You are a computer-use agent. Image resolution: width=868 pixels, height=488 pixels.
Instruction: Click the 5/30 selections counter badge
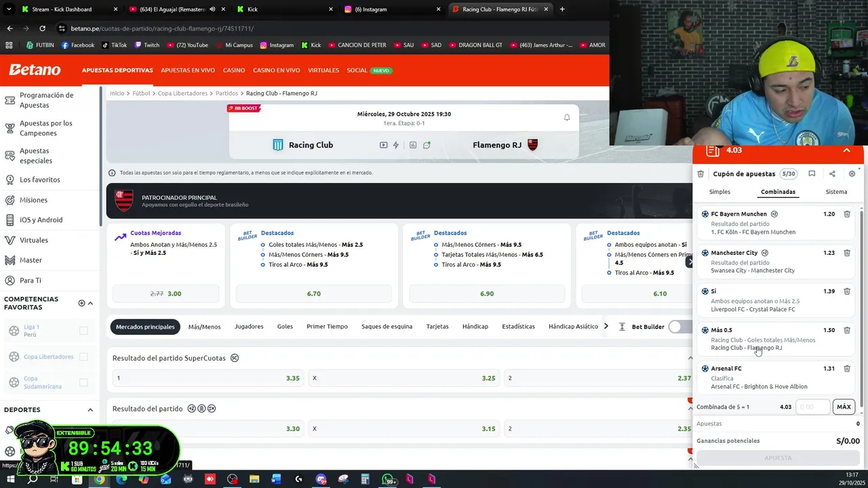pos(788,174)
